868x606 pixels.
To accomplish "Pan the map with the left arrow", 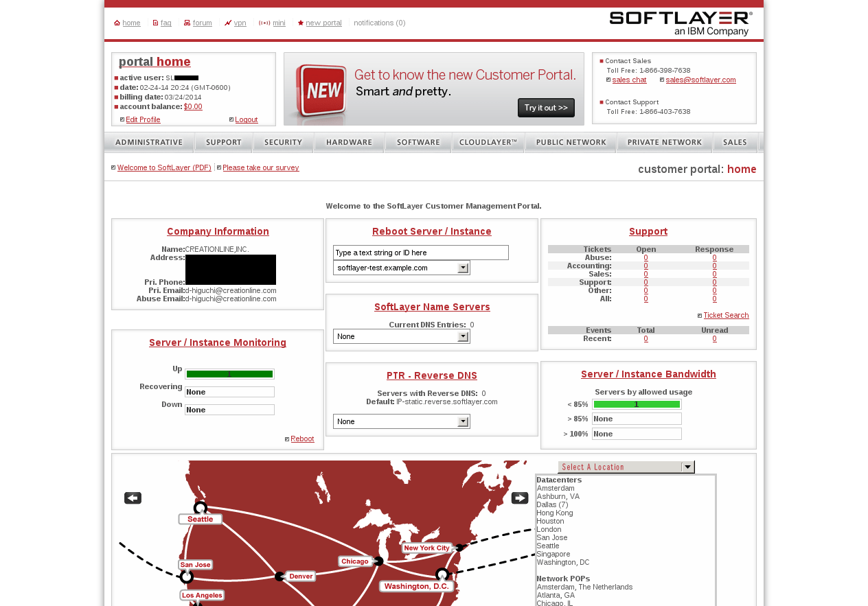I will click(x=133, y=498).
